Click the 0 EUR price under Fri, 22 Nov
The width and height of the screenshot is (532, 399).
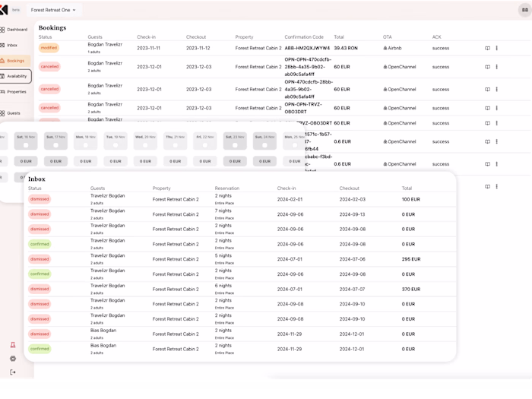205,161
